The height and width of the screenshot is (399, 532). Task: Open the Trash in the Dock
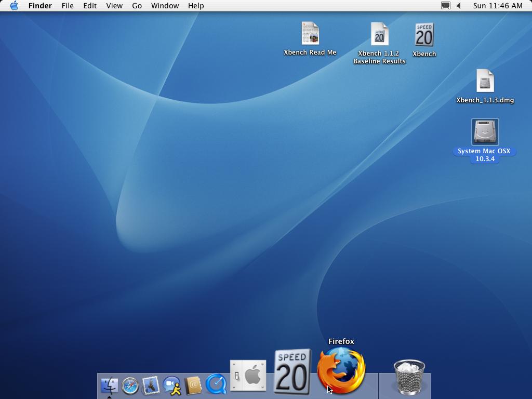tap(409, 377)
